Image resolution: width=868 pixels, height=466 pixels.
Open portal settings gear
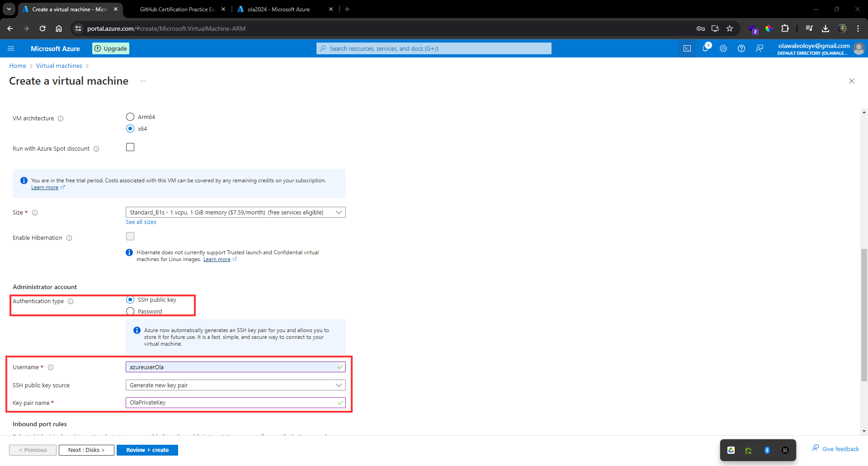click(x=723, y=48)
